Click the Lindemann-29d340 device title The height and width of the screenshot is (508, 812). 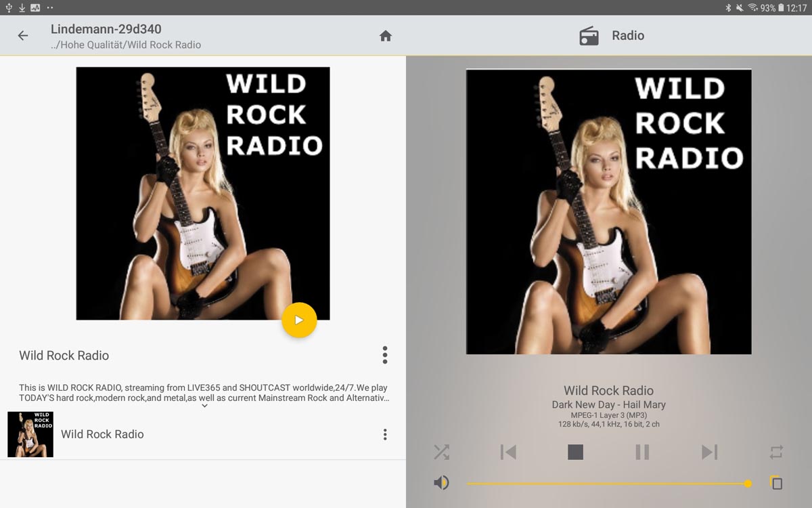coord(106,29)
